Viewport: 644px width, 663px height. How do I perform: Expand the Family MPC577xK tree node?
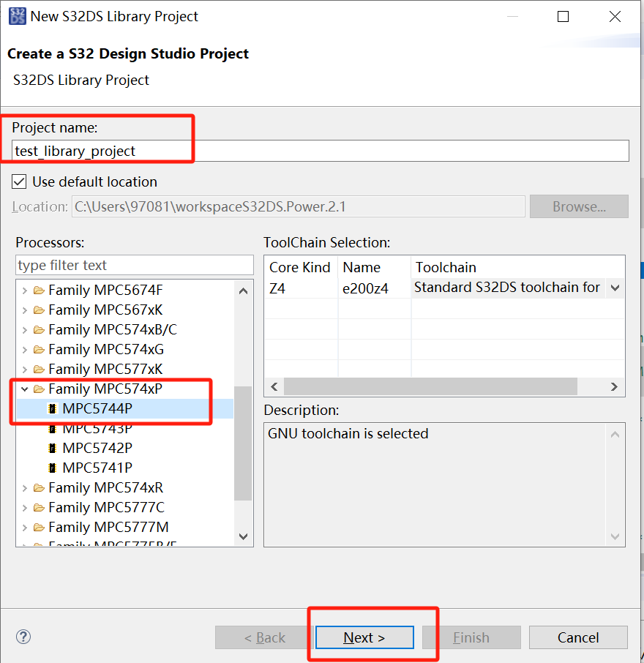point(25,370)
